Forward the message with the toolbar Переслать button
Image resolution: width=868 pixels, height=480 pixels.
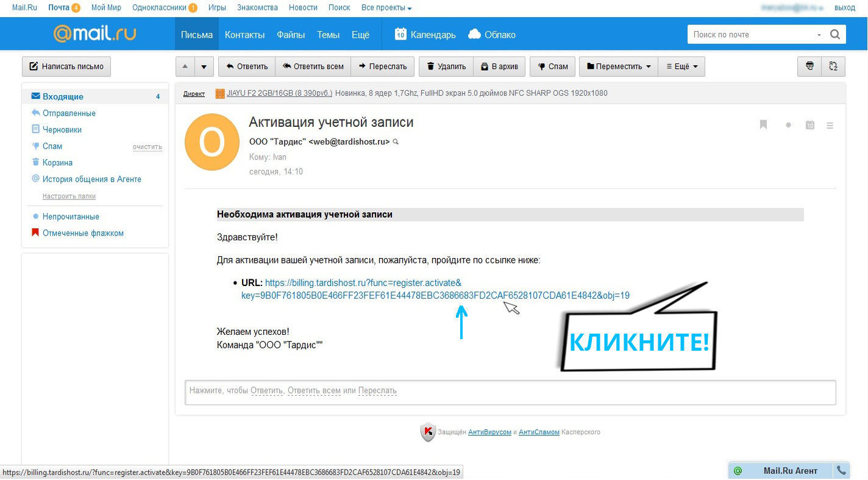point(383,66)
